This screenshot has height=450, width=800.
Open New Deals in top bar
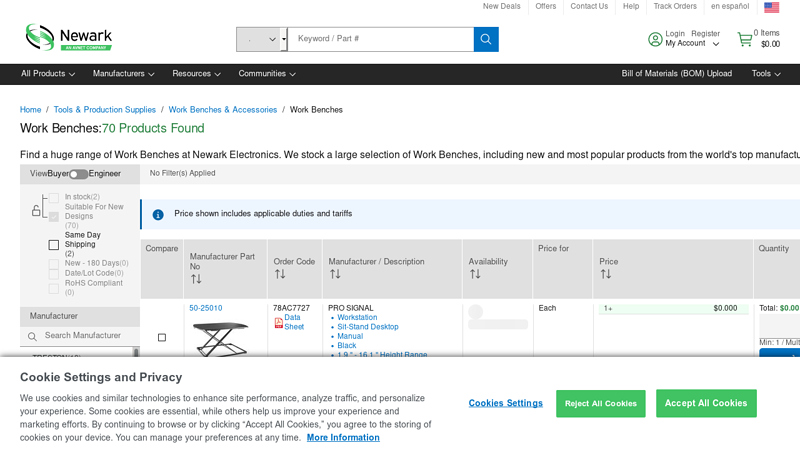pos(502,6)
